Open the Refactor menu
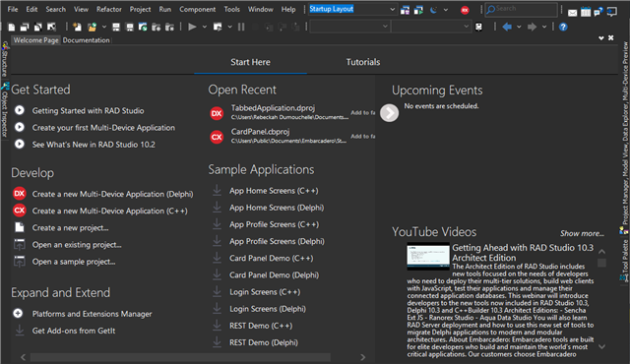630x364 pixels. pos(109,9)
